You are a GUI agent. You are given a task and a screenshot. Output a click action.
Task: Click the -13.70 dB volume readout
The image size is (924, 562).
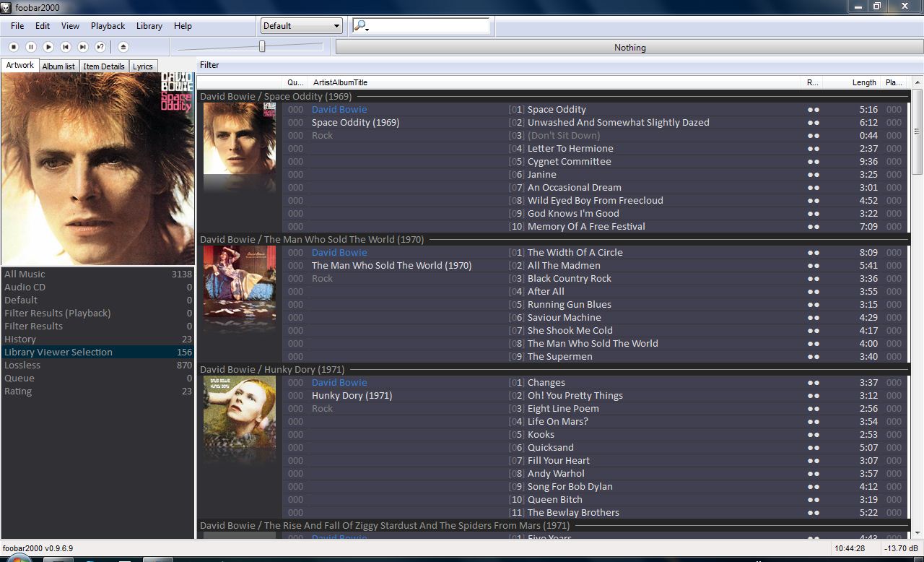[902, 548]
